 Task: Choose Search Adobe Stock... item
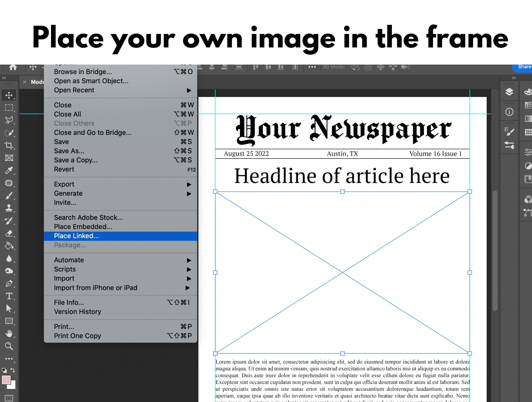point(120,217)
